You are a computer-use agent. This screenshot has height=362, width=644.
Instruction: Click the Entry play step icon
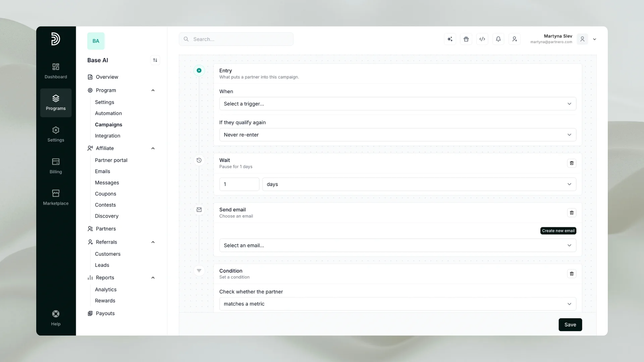pyautogui.click(x=199, y=70)
